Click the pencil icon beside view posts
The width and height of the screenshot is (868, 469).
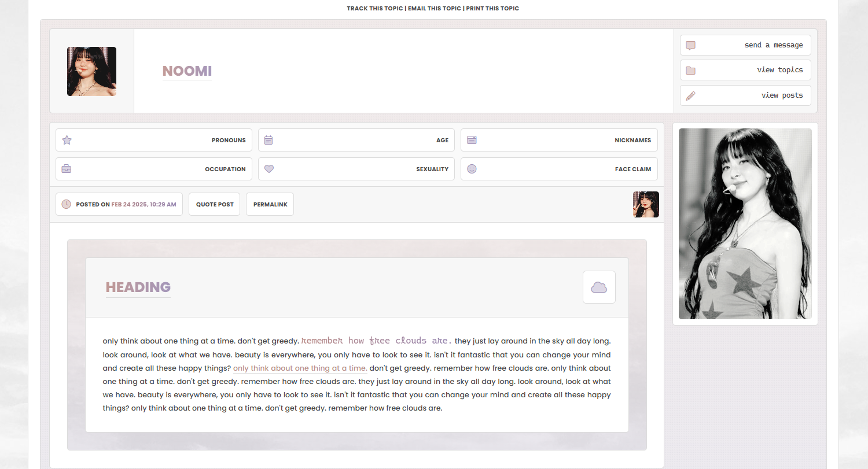click(690, 96)
